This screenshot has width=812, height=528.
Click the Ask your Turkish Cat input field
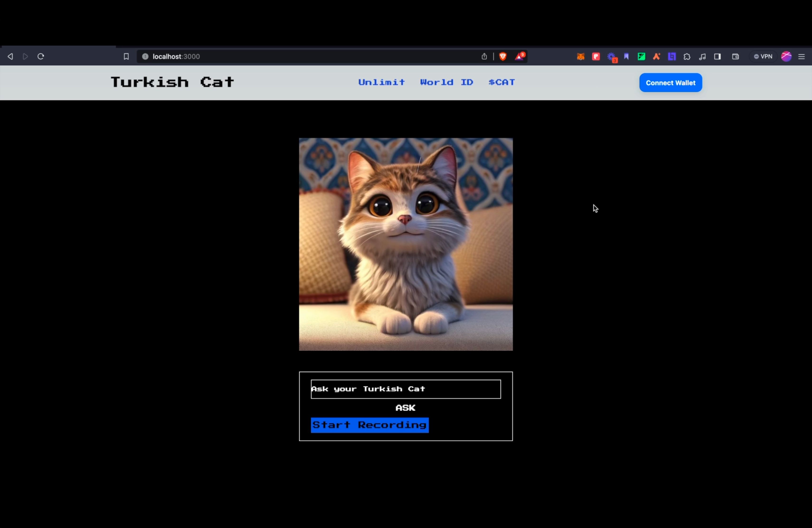406,389
